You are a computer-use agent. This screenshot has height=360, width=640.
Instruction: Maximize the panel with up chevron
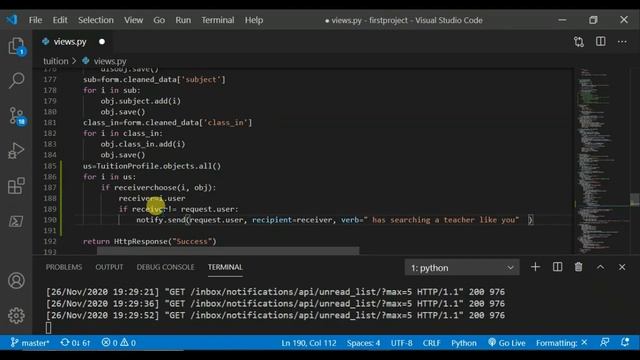click(x=600, y=267)
